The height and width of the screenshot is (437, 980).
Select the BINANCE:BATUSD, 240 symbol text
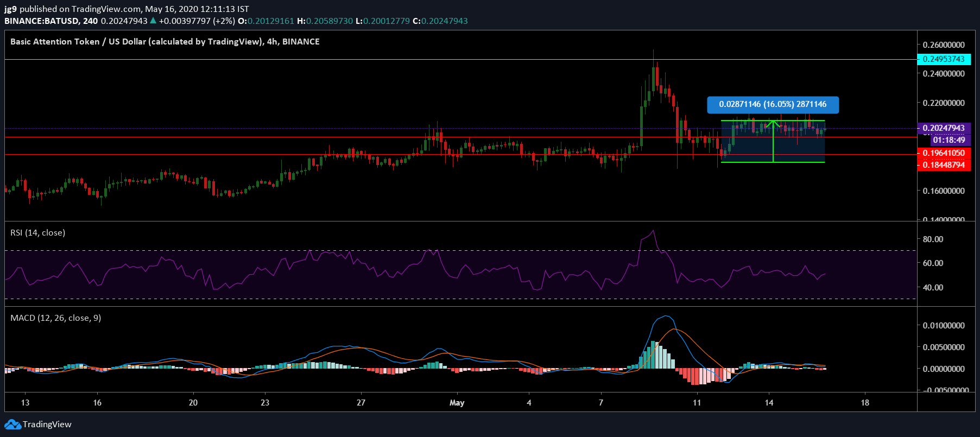coord(51,21)
